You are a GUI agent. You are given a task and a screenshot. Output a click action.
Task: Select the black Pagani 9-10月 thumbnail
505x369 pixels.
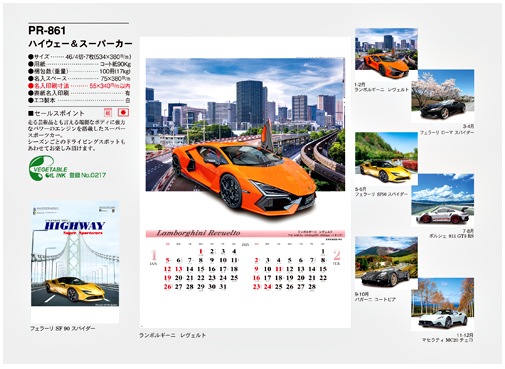click(386, 262)
